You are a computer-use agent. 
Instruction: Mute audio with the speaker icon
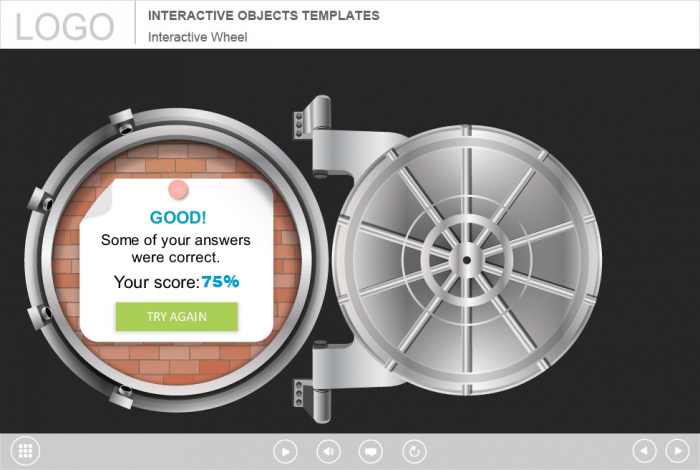[328, 451]
